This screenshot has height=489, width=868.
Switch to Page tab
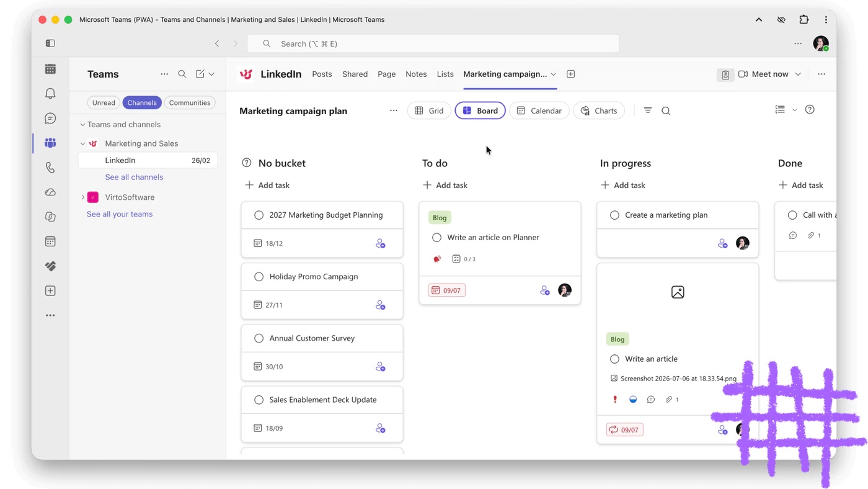[386, 74]
